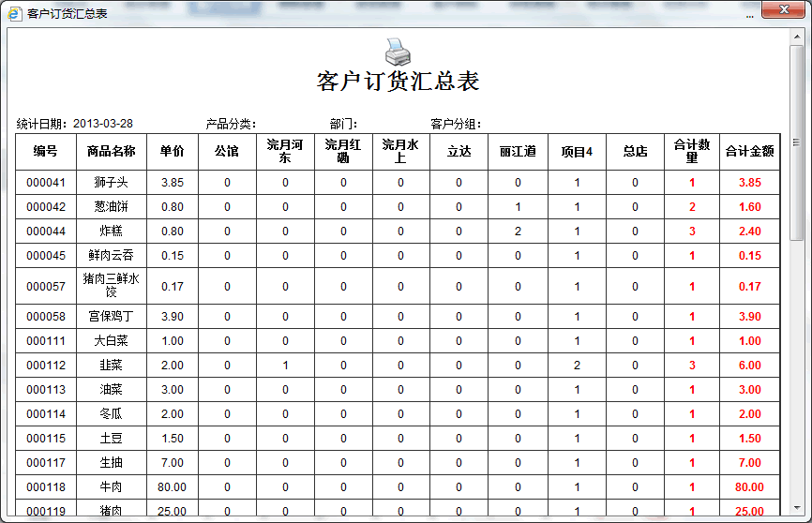
Task: Select the 狮子头 product name cell
Action: (x=112, y=182)
